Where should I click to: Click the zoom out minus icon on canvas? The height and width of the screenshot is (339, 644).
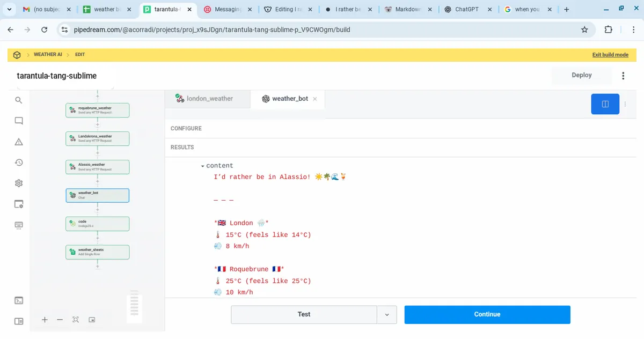60,320
